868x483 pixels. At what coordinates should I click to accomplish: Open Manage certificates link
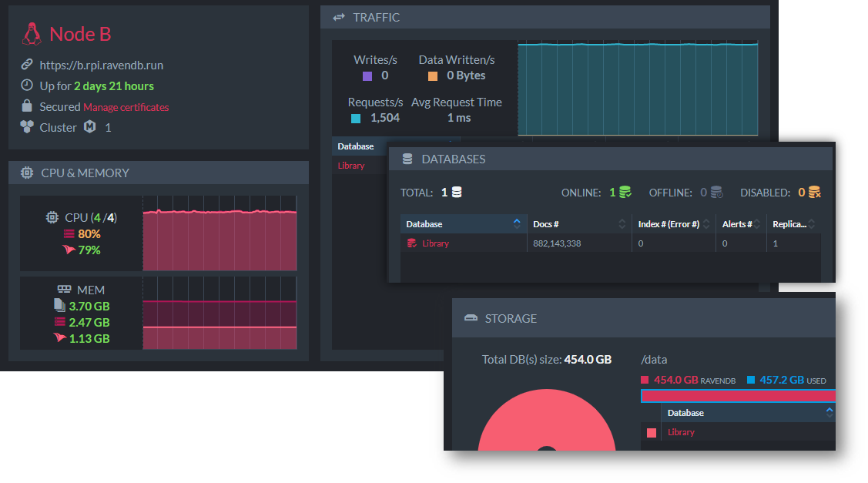[126, 107]
